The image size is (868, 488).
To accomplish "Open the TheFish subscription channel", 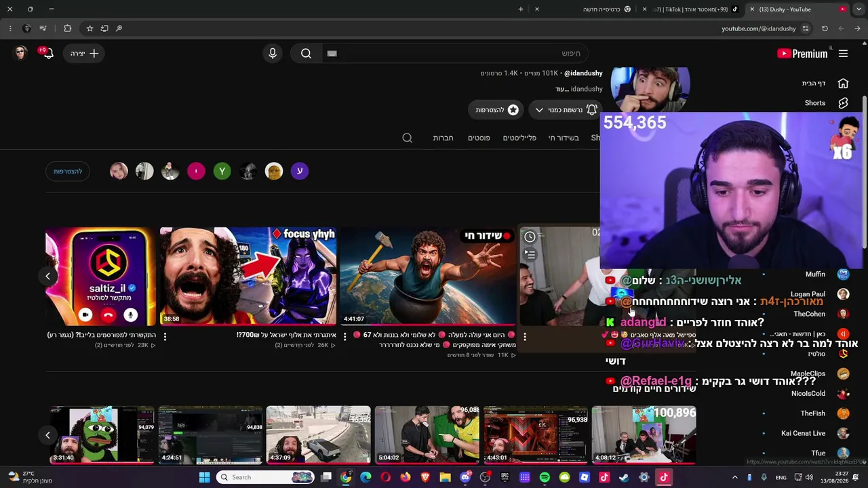I will pyautogui.click(x=825, y=413).
